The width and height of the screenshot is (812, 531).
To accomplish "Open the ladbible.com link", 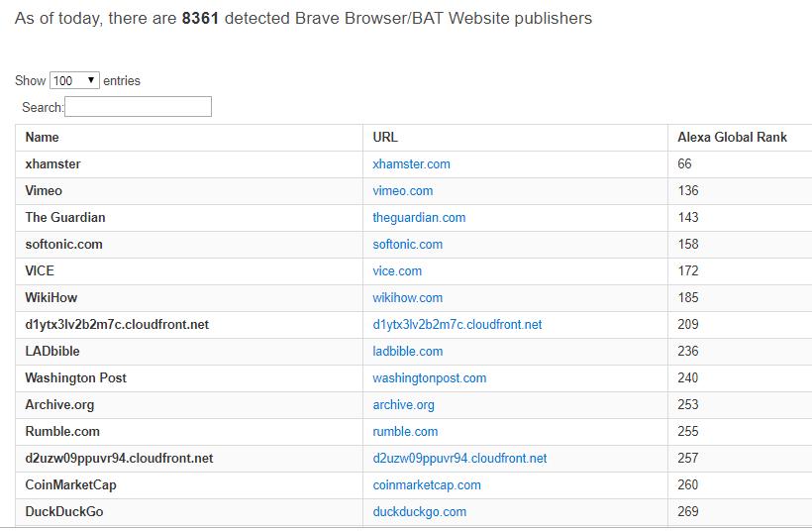I will [408, 352].
